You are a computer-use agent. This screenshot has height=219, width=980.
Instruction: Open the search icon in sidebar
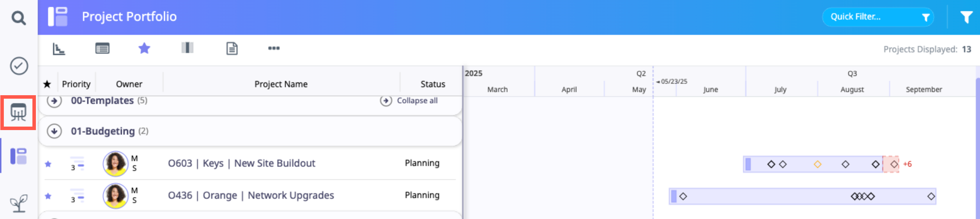coord(18,17)
